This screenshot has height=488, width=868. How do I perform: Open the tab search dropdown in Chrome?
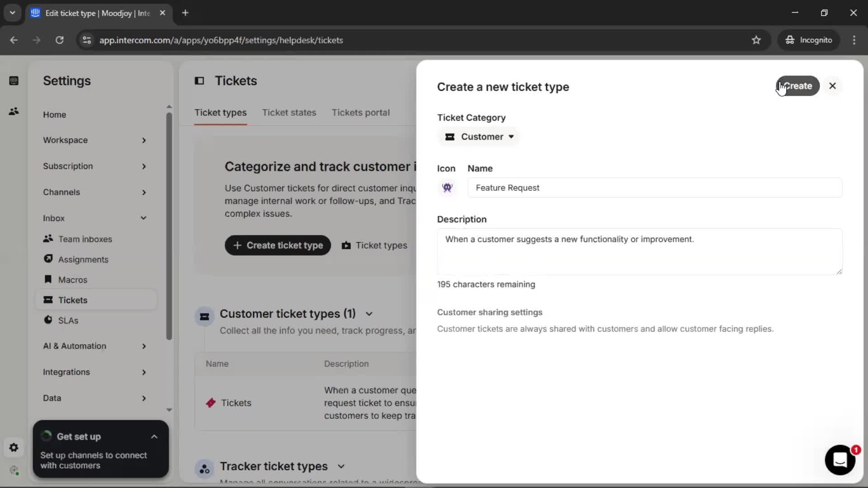(x=12, y=13)
